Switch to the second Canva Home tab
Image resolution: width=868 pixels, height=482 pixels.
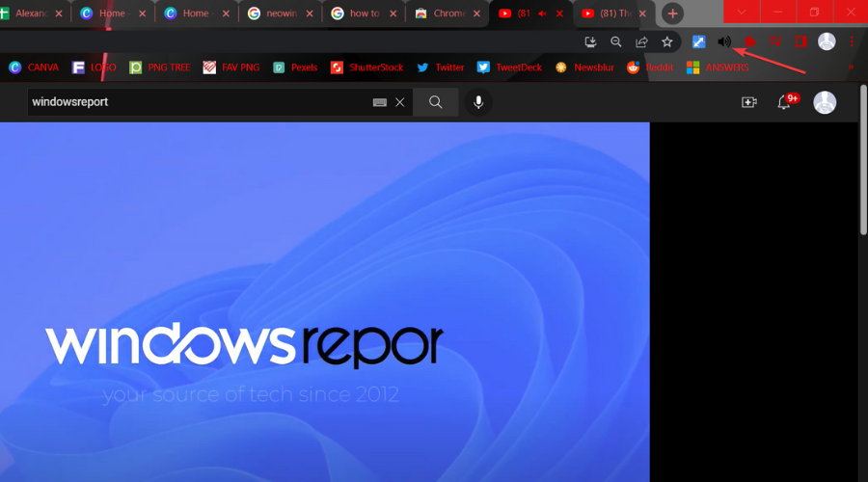tap(195, 13)
